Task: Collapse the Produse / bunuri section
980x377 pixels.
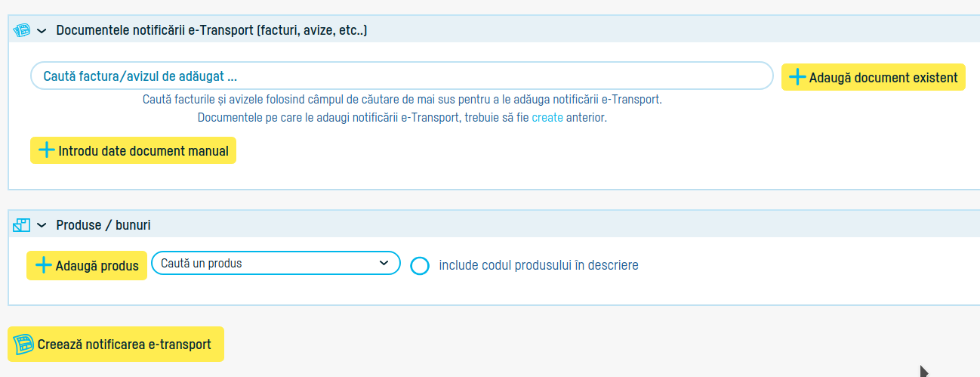Action: click(x=42, y=225)
